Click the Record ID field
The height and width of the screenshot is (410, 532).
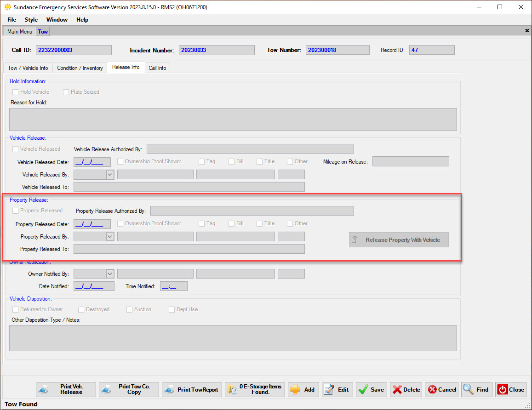pyautogui.click(x=432, y=50)
